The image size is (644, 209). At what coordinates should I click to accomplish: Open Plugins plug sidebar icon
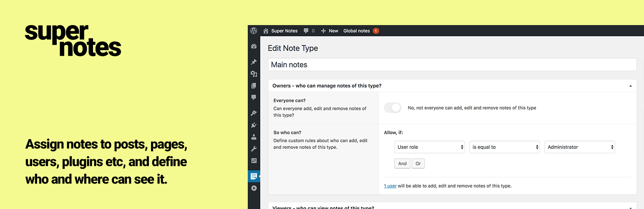tap(254, 125)
